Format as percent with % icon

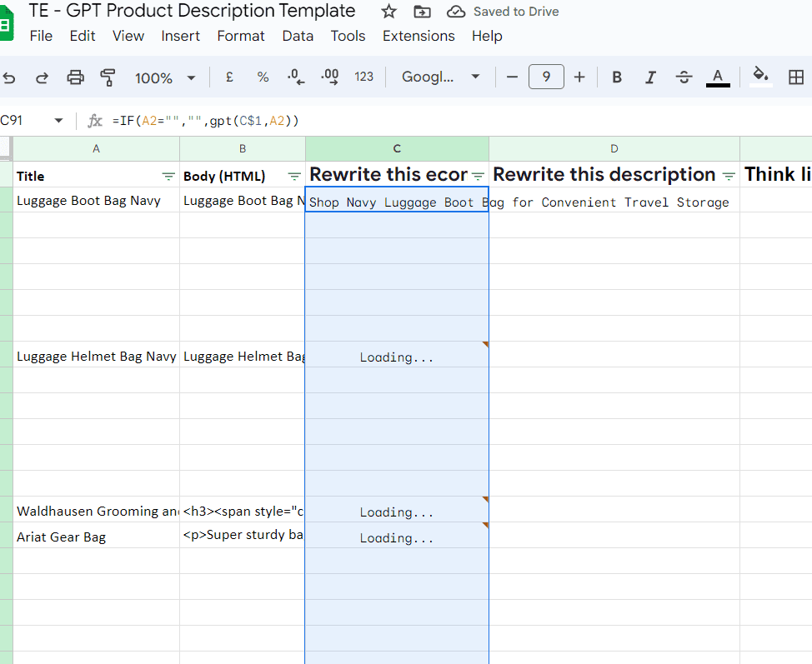pos(263,77)
